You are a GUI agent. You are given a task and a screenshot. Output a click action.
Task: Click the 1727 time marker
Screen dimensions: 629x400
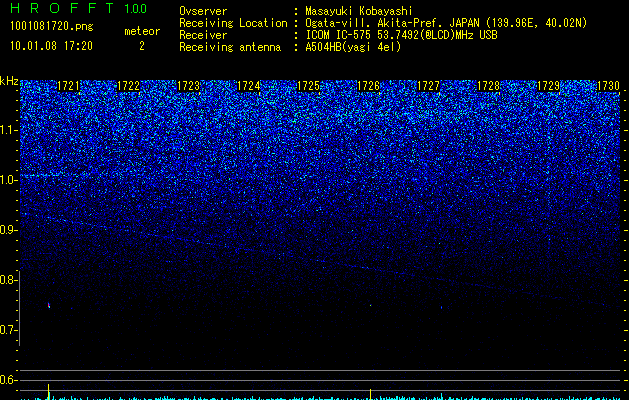(x=428, y=86)
